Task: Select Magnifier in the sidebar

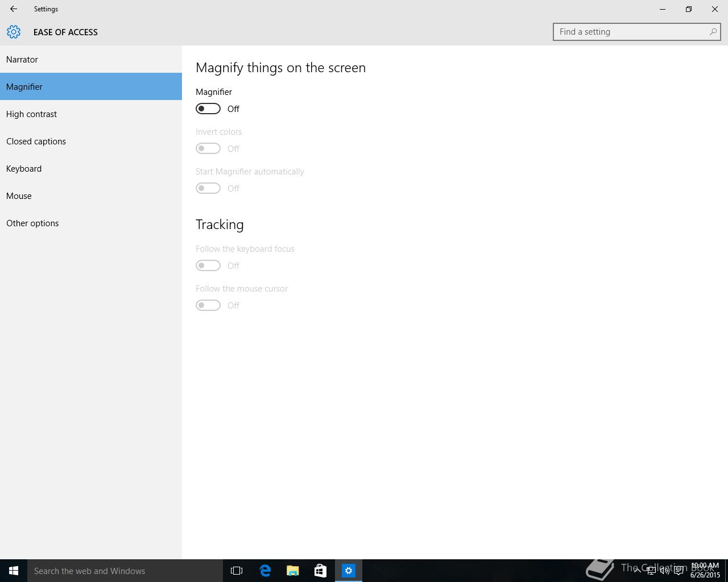Action: click(91, 86)
